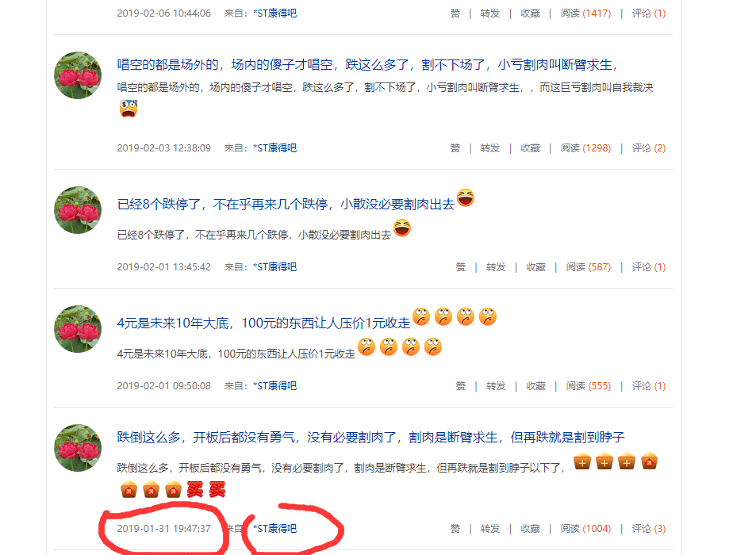This screenshot has height=555, width=756.
Task: Open *ST康得吧 link under the 2019-02-06 post
Action: [x=274, y=13]
